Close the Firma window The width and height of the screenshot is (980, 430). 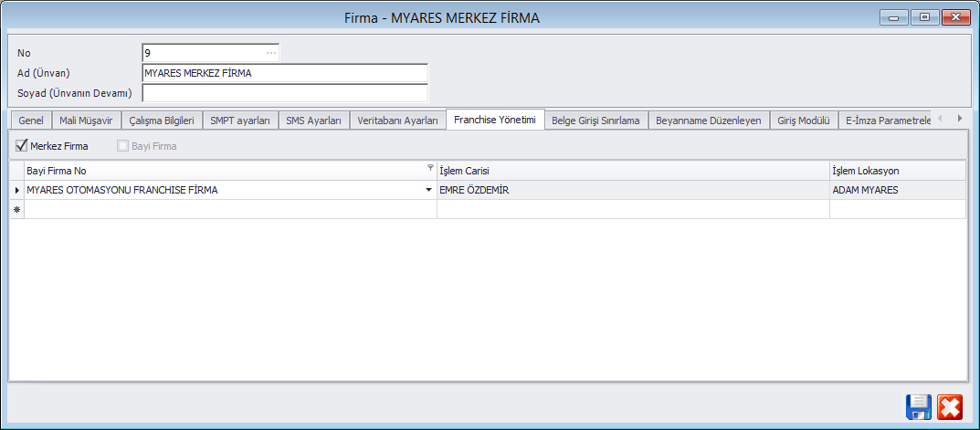955,18
